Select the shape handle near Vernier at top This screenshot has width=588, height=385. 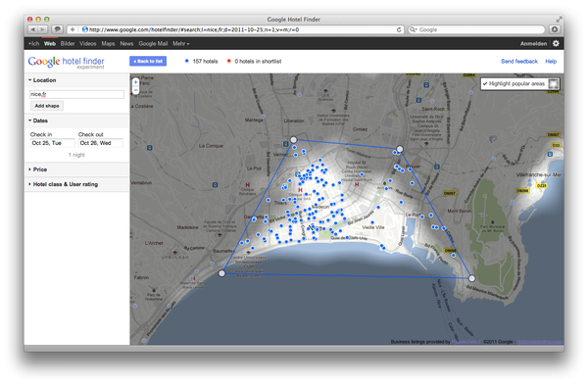[x=294, y=140]
